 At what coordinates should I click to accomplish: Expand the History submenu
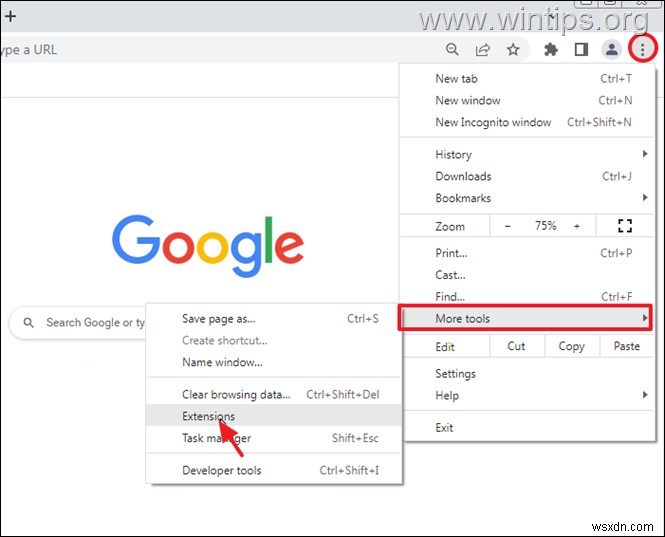(x=527, y=154)
